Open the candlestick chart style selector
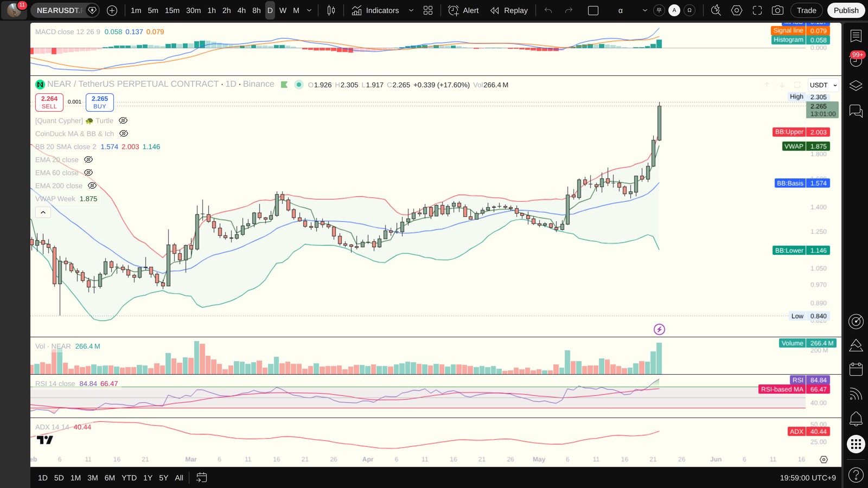The width and height of the screenshot is (868, 488). (x=331, y=10)
